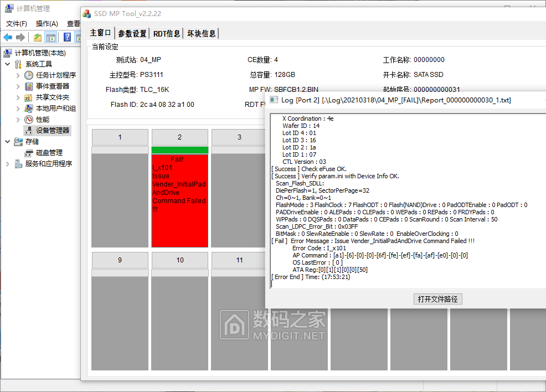The width and height of the screenshot is (546, 392).
Task: Expand the 共享文件夹 node
Action: (x=18, y=97)
